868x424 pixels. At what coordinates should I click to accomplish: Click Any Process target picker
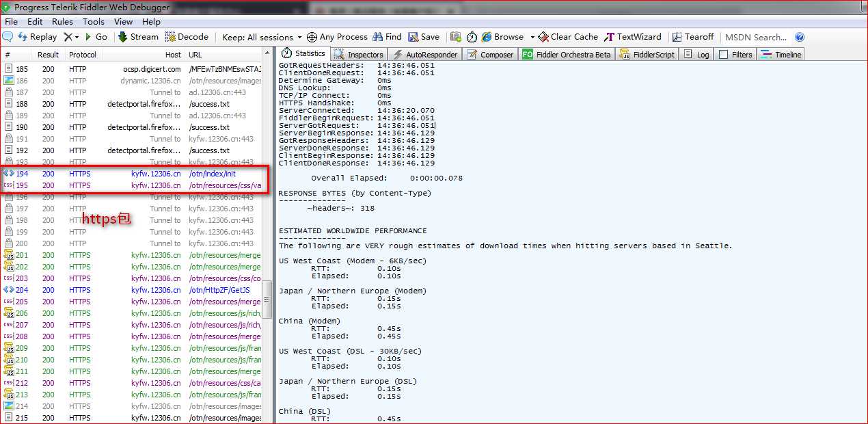coord(337,37)
